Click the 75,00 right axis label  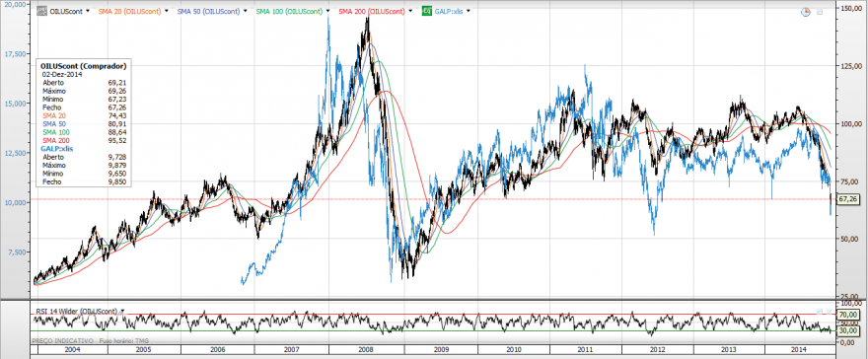point(849,180)
